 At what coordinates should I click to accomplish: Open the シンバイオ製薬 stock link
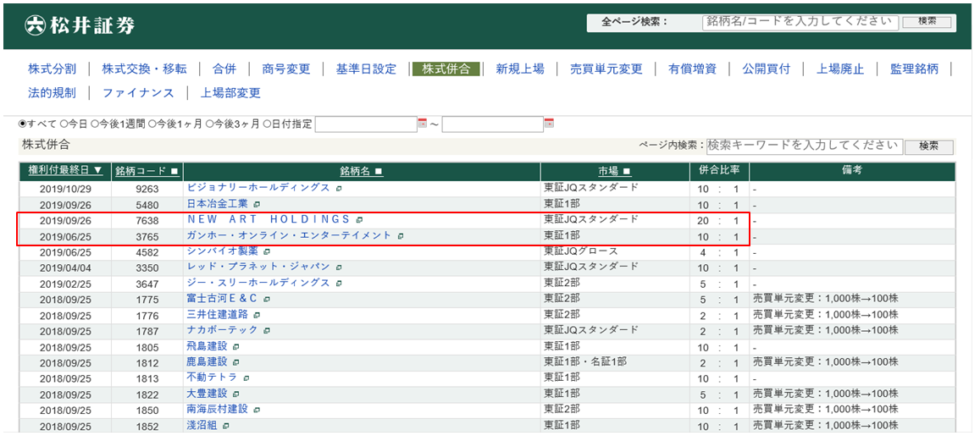[x=223, y=251]
